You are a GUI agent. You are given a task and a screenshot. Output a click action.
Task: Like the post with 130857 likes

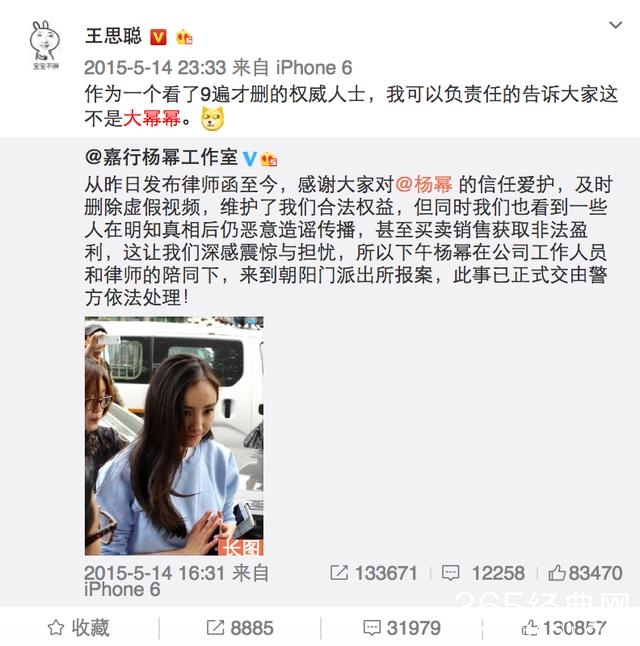[x=564, y=628]
